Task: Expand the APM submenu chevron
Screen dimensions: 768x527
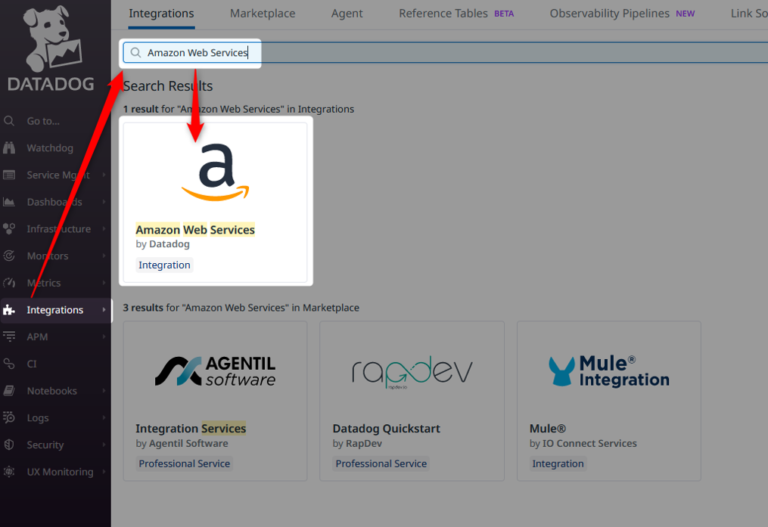Action: 104,337
